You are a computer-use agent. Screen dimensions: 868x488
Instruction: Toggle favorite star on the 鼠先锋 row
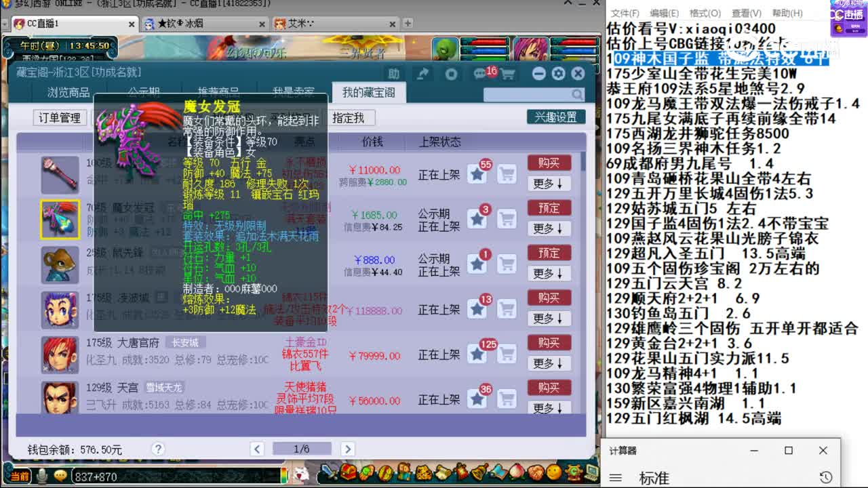[x=477, y=264]
